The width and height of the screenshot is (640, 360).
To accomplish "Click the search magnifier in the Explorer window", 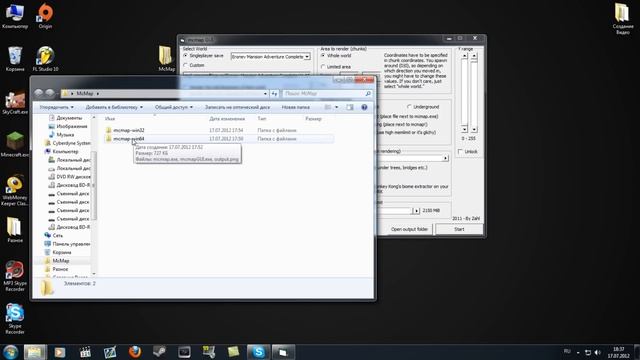I will point(368,93).
